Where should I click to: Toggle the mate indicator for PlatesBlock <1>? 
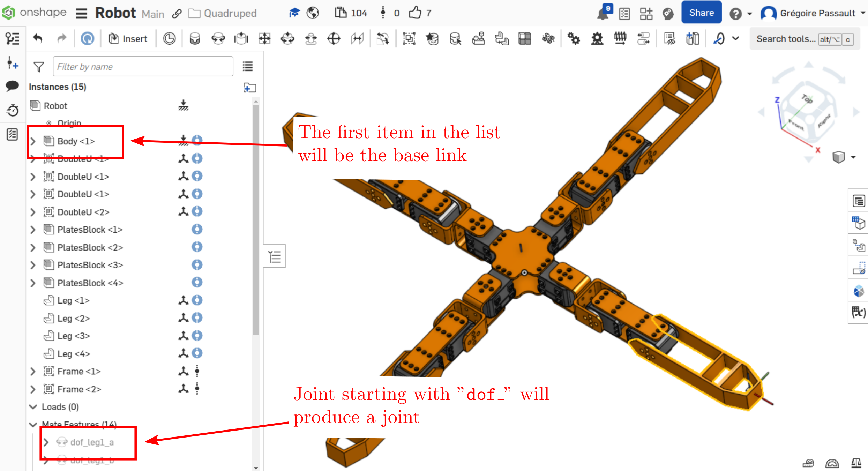197,229
